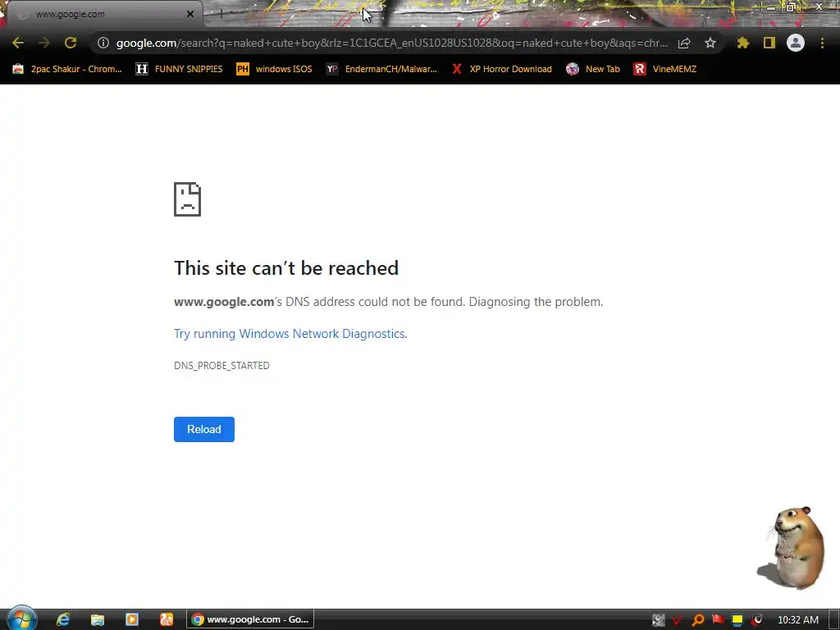The width and height of the screenshot is (840, 630).
Task: Go back using the browser back arrow
Action: (x=18, y=43)
